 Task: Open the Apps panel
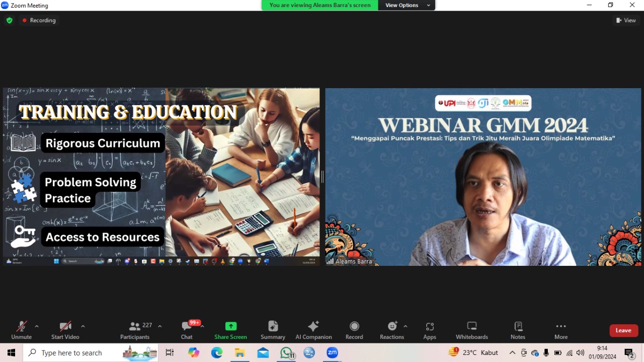[430, 330]
